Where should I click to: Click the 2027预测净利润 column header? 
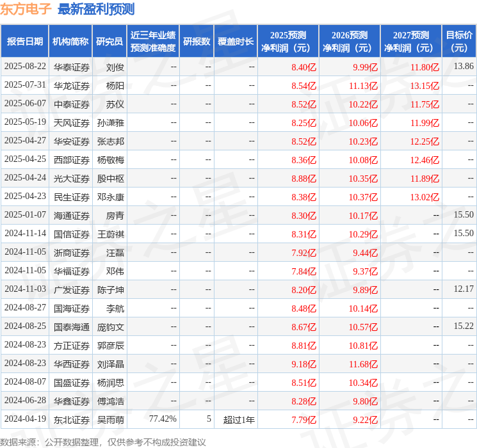[x=411, y=42]
